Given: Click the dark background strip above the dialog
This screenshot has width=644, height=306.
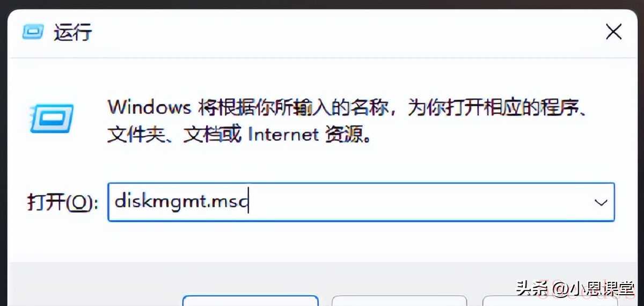Looking at the screenshot, I should point(322,4).
